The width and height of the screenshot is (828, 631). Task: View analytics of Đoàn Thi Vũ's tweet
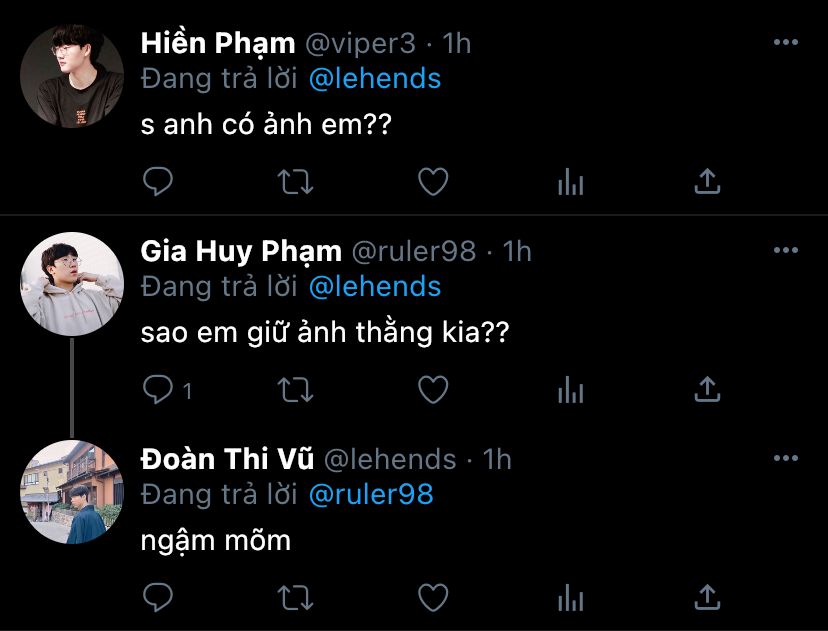[x=570, y=598]
